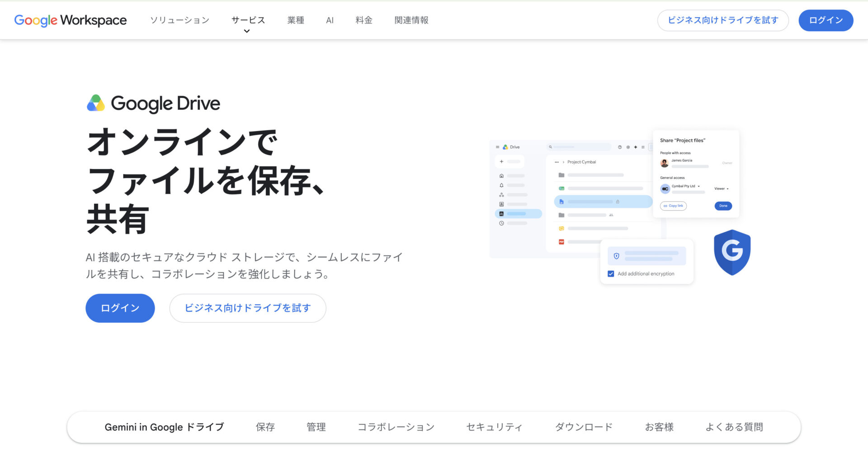Click the plus New icon in mockup sidebar
The image size is (868, 470).
click(x=501, y=161)
